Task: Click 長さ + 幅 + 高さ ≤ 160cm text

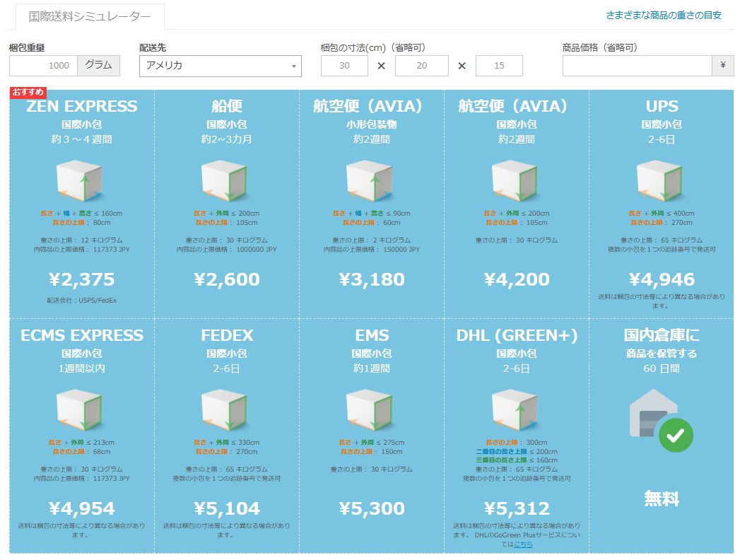Action: pos(82,214)
